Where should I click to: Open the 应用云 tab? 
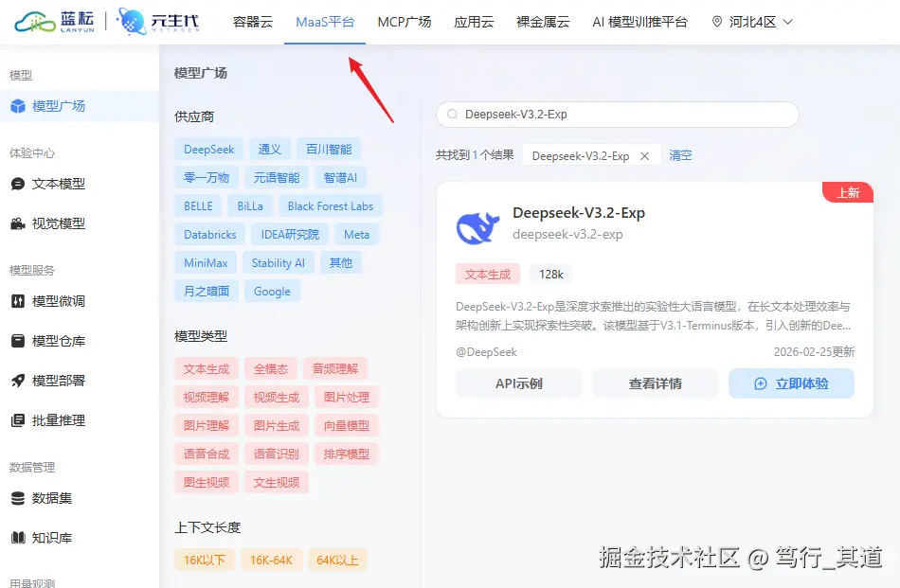474,22
